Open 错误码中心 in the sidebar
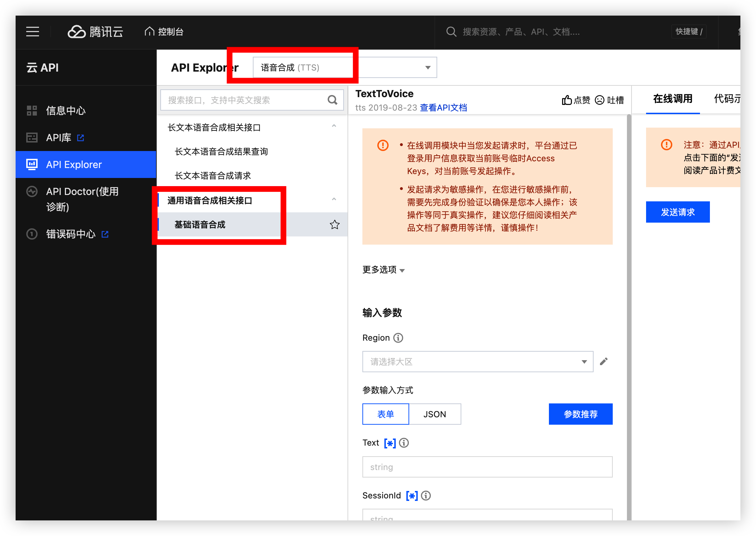The height and width of the screenshot is (536, 756). 86,234
